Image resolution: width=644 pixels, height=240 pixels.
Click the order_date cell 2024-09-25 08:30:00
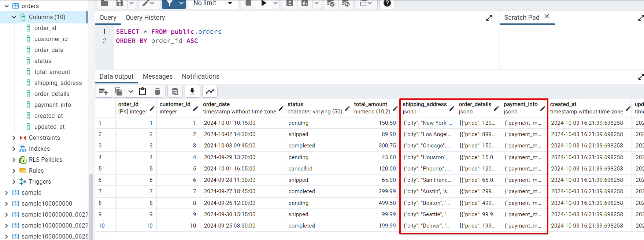(x=243, y=226)
